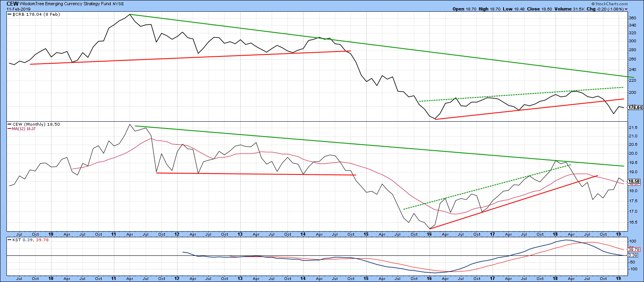
Task: Click the 178.04 price tag on right axis
Action: pos(635,108)
